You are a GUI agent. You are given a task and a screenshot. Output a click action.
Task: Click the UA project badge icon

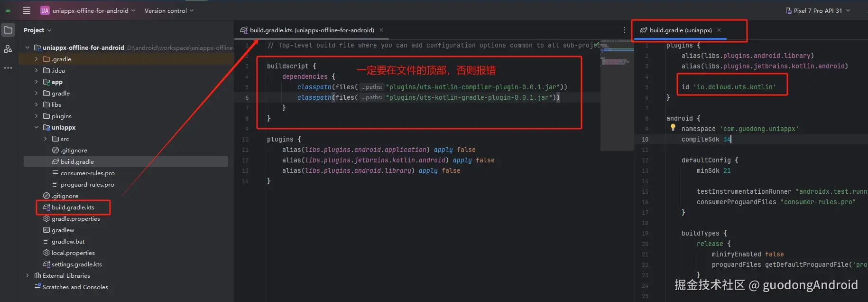coord(45,10)
